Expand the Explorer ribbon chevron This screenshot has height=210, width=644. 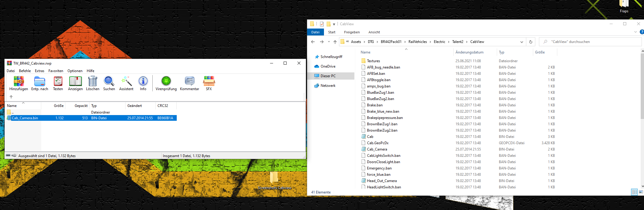click(x=635, y=32)
